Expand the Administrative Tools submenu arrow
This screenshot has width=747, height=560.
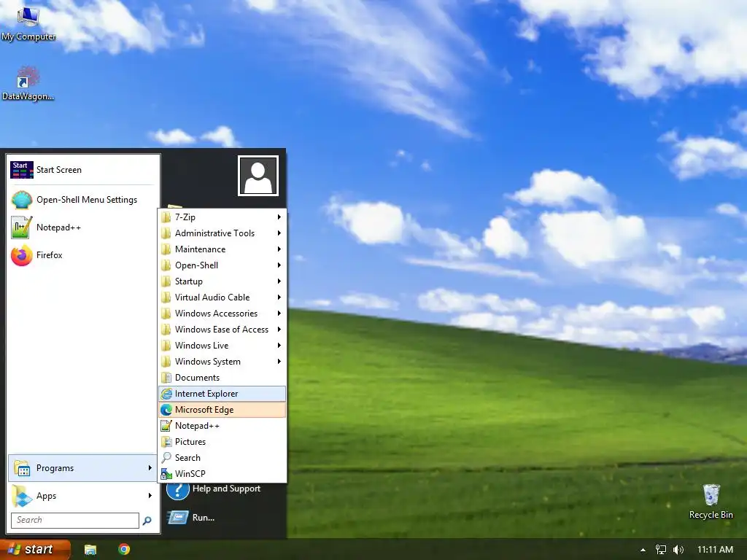[x=279, y=233]
